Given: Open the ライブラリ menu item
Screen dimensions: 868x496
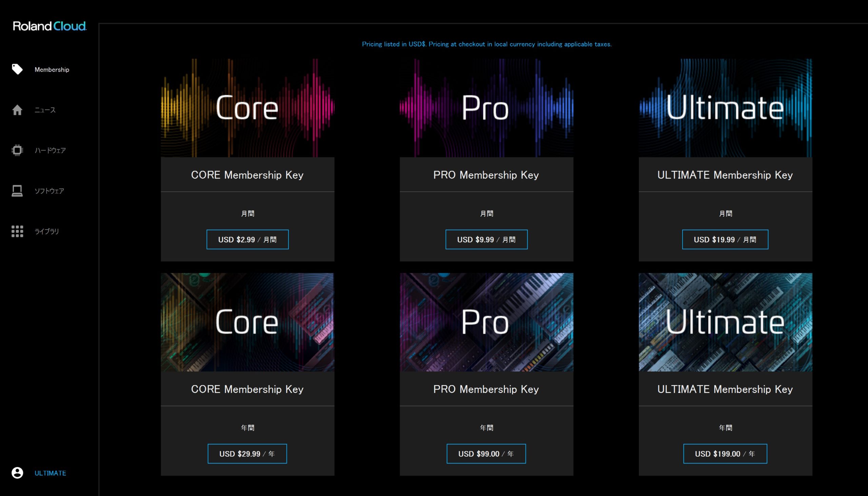Looking at the screenshot, I should pos(47,231).
